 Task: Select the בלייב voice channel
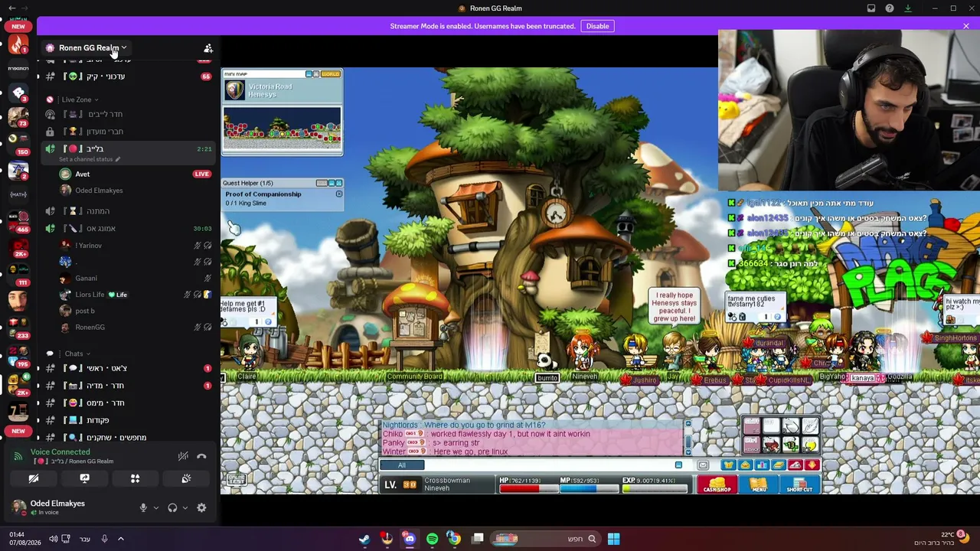[x=128, y=148]
